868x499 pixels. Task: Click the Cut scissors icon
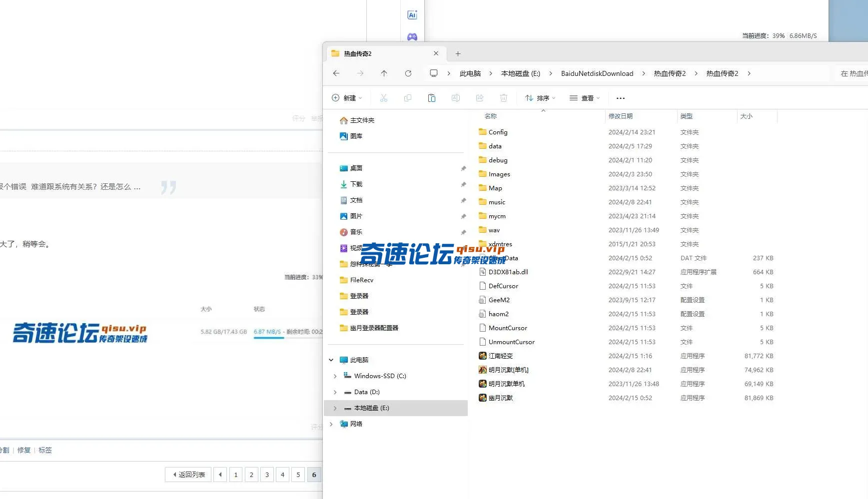pyautogui.click(x=384, y=98)
